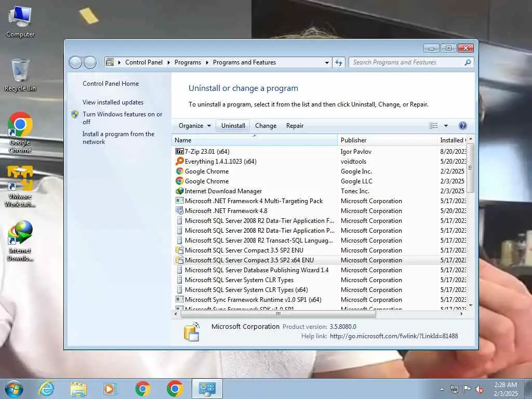This screenshot has width=532, height=399.
Task: Click the Search Programs and Features field
Action: (406, 62)
